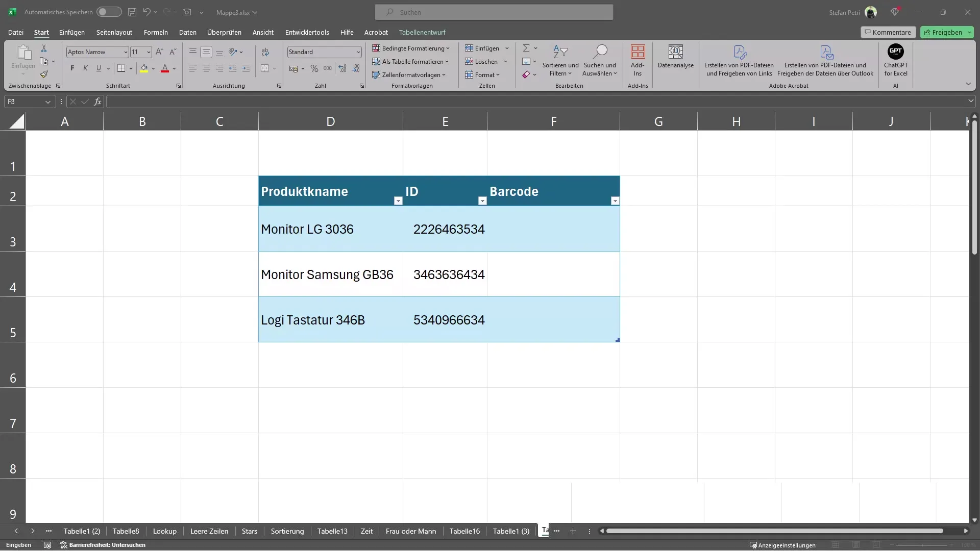Click the save disk icon in title bar
The height and width of the screenshot is (551, 980).
tap(132, 12)
